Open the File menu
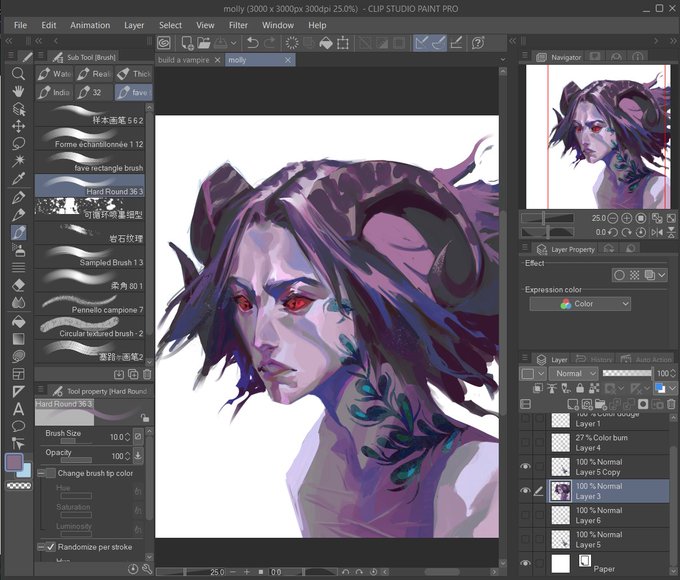The width and height of the screenshot is (680, 580). [20, 25]
